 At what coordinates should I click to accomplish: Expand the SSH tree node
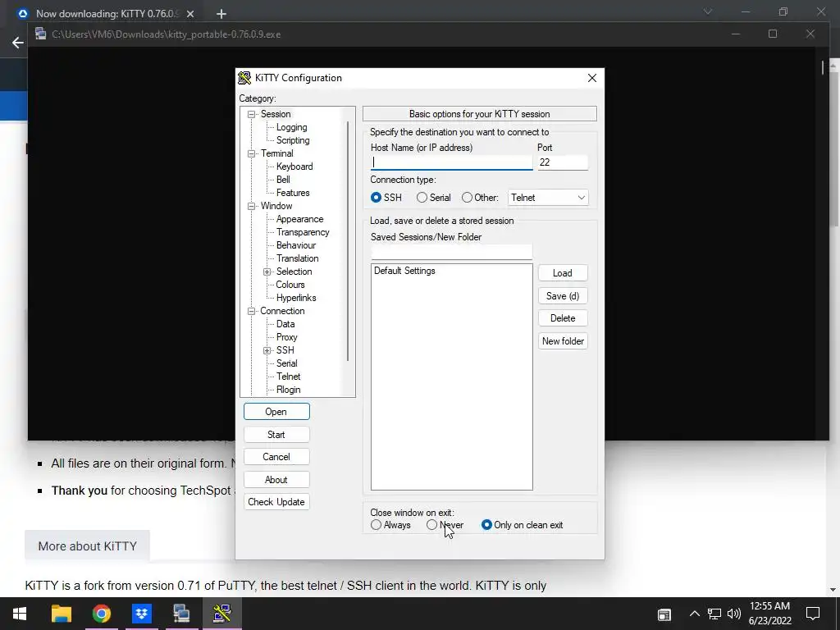click(267, 351)
